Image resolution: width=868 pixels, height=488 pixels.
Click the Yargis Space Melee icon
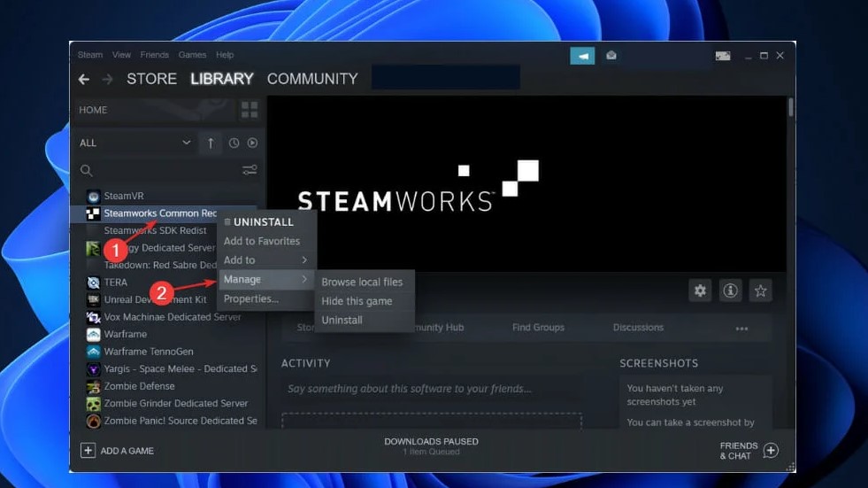tap(93, 369)
